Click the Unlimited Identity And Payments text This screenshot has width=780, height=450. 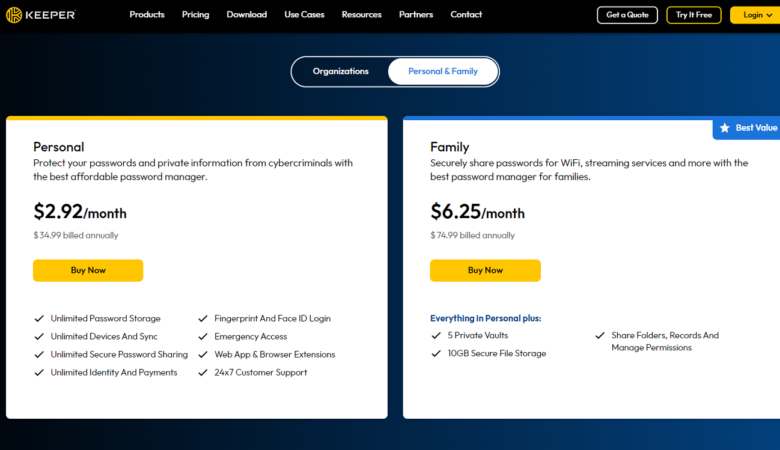pos(114,372)
